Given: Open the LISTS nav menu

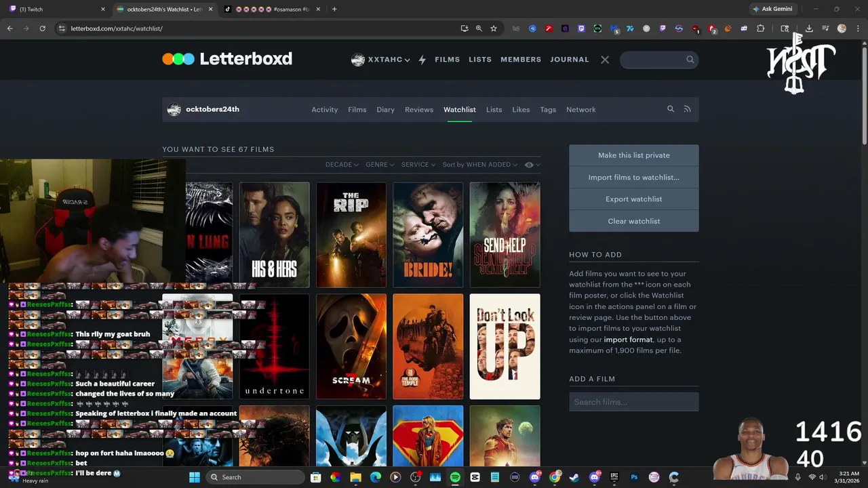Looking at the screenshot, I should point(480,60).
